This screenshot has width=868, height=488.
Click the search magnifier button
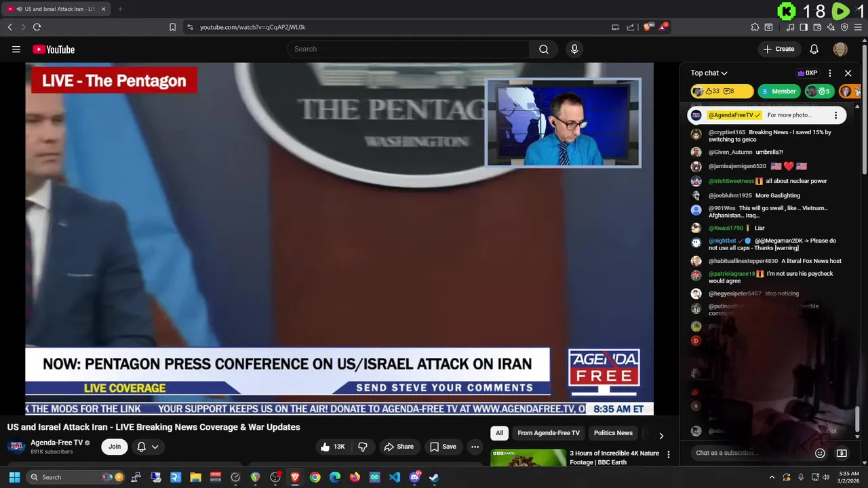pos(544,49)
